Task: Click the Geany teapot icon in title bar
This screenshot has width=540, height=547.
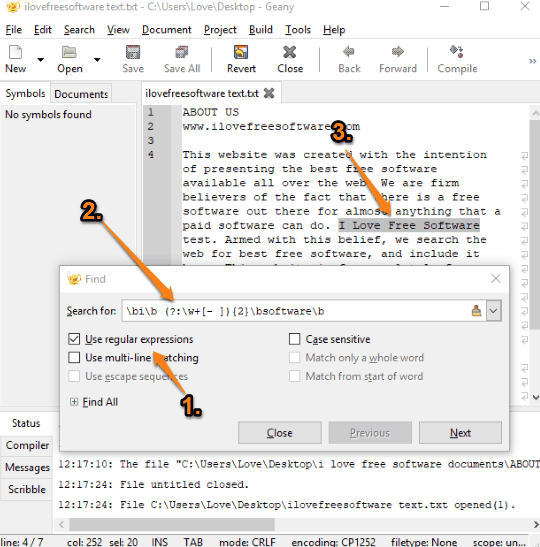Action: 13,7
